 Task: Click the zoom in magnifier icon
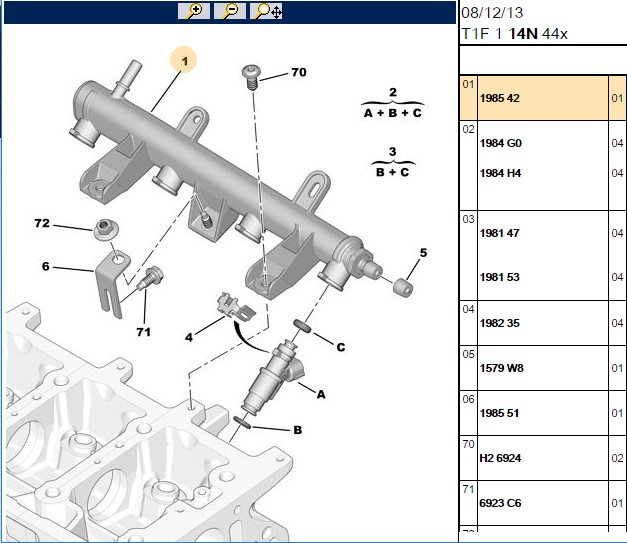pyautogui.click(x=194, y=11)
